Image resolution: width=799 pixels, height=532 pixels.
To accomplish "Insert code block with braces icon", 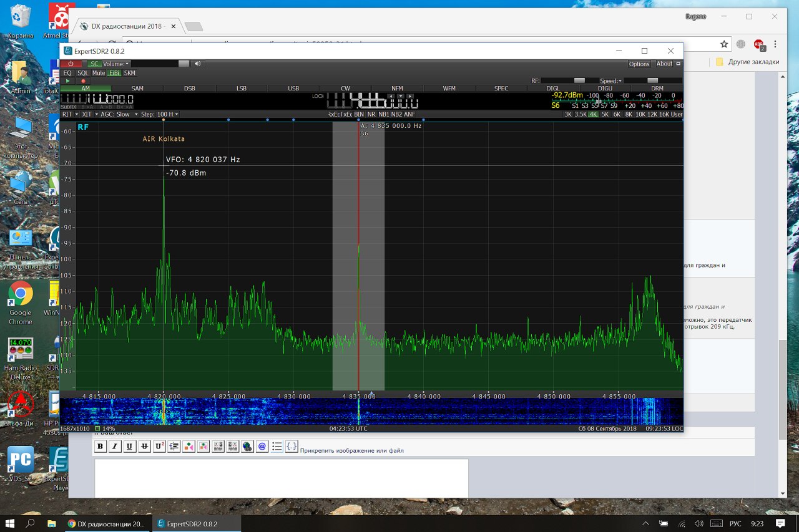I will pyautogui.click(x=292, y=447).
